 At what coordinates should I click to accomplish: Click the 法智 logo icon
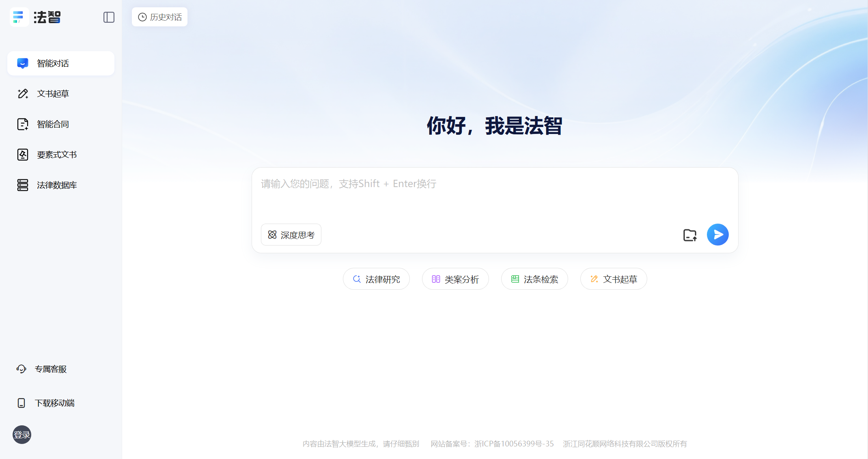tap(19, 17)
